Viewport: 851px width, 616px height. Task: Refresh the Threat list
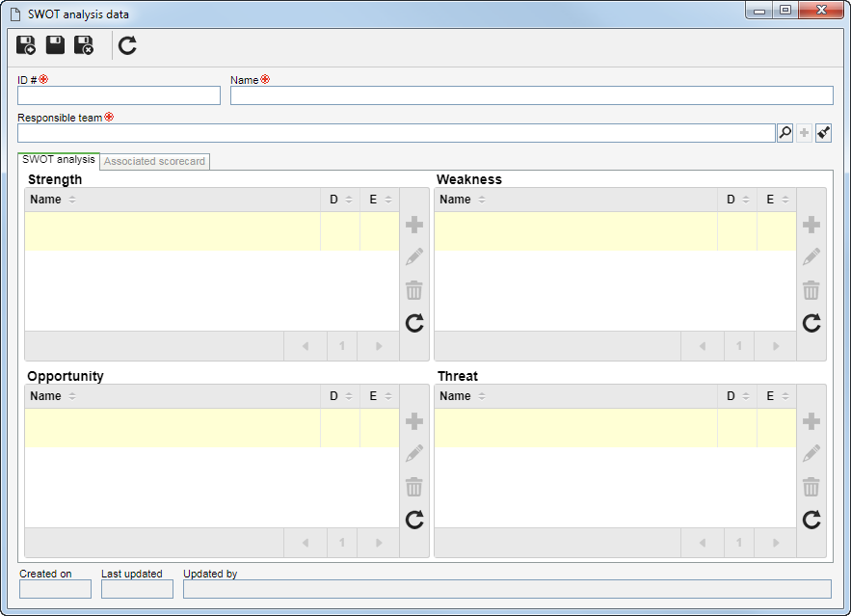[x=811, y=520]
